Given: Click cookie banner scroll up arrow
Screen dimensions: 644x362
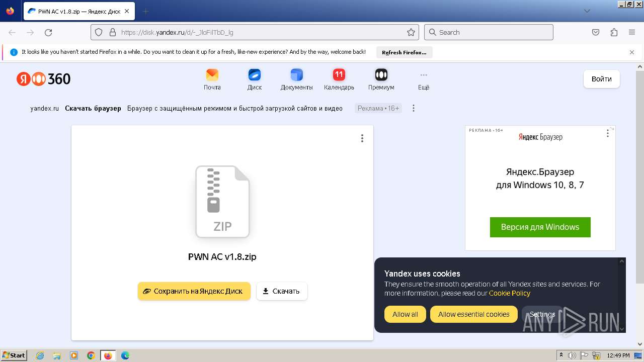Looking at the screenshot, I should pos(622,261).
